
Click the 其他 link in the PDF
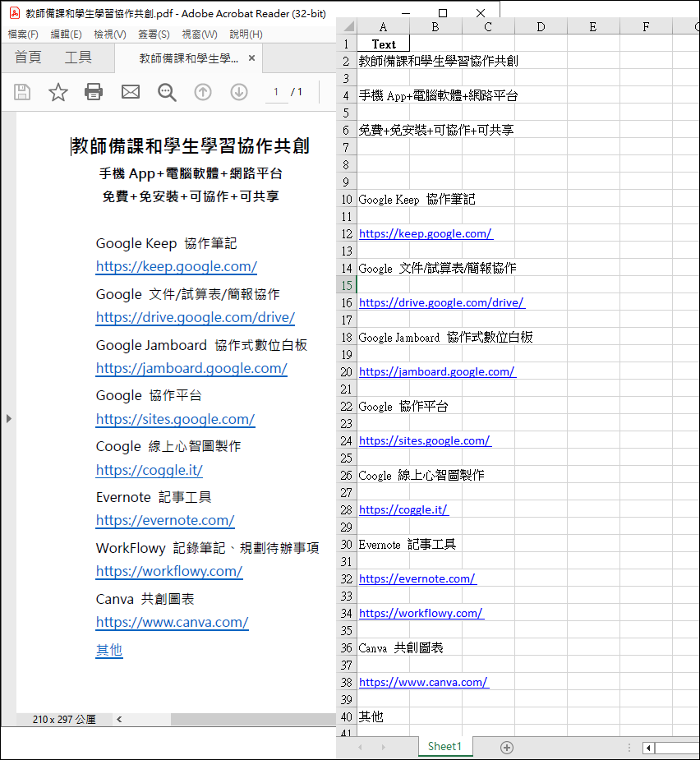point(109,649)
